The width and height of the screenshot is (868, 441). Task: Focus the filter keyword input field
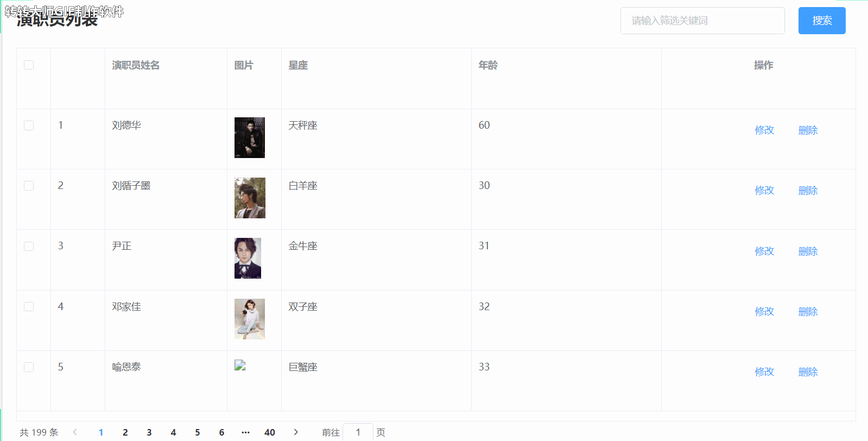[702, 21]
